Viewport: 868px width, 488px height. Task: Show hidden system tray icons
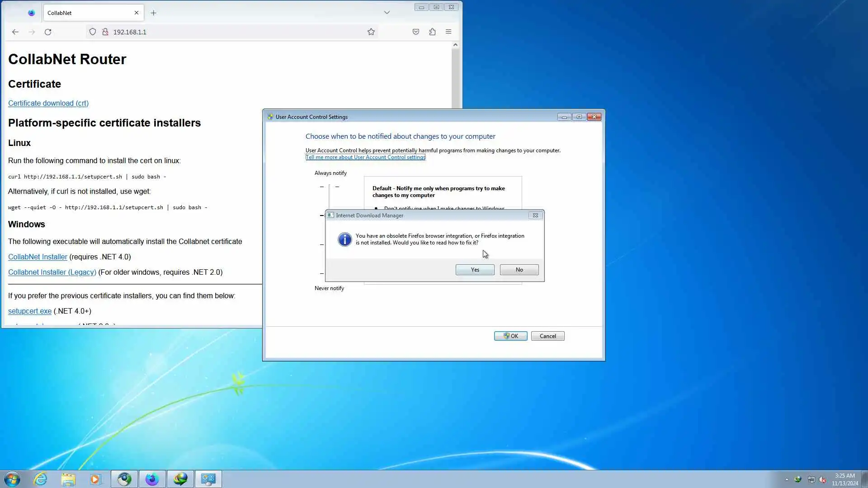tap(787, 479)
